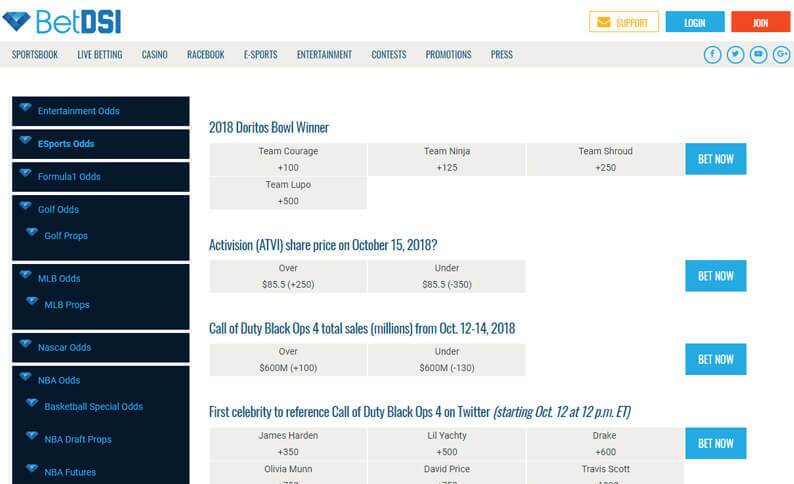Click diamond icon beside NBA Draft Props
This screenshot has width=794, height=484.
(x=32, y=436)
